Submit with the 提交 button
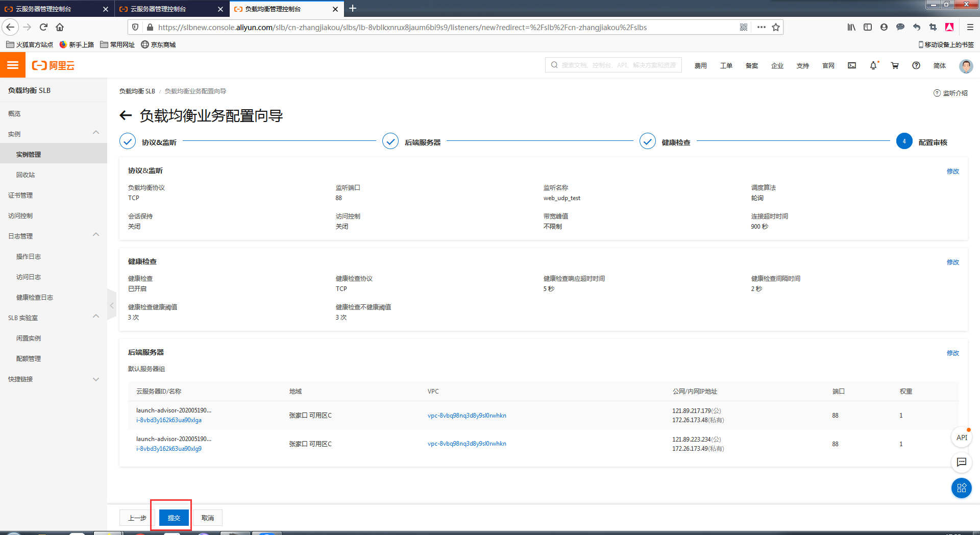 tap(173, 517)
